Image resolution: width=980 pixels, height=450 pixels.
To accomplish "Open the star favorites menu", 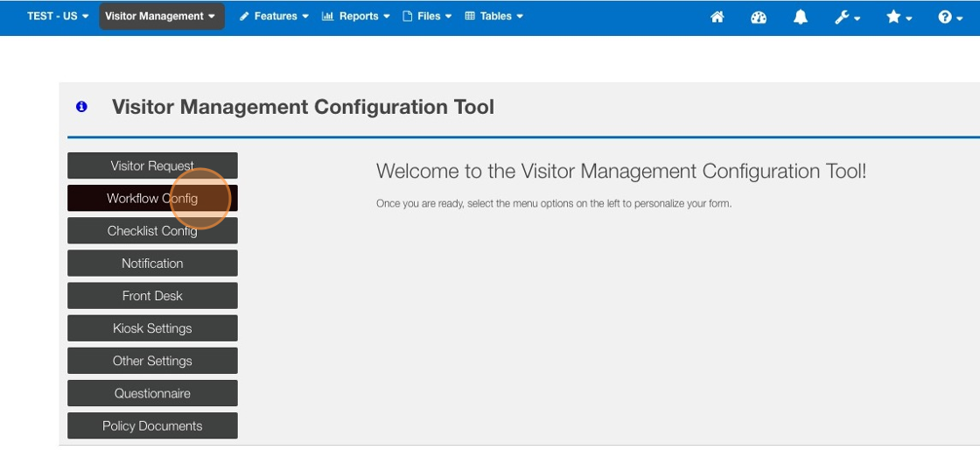I will coord(899,17).
